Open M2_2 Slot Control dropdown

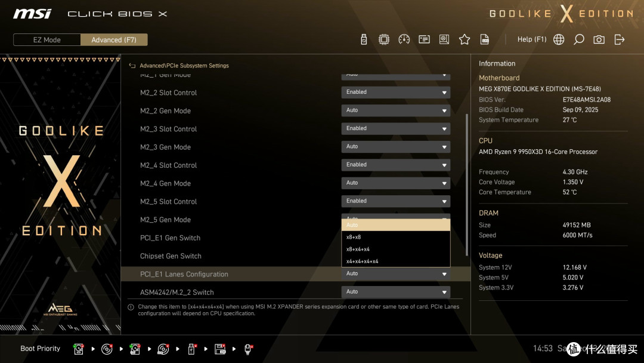[x=395, y=92]
